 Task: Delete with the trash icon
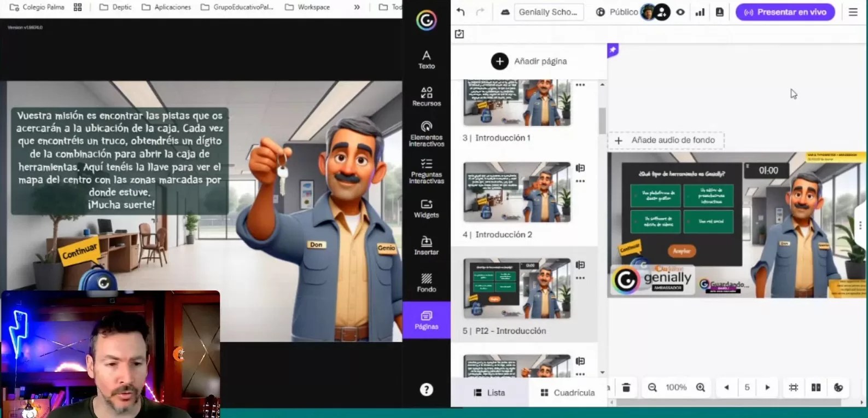tap(626, 387)
